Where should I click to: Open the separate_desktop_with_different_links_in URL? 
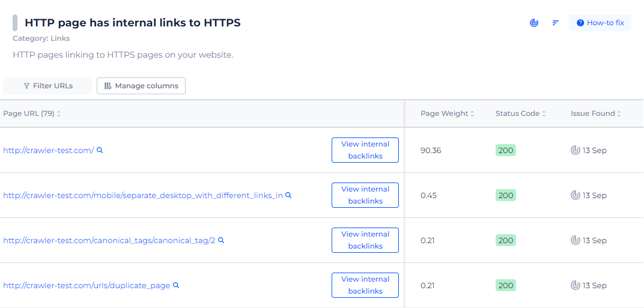pos(143,196)
